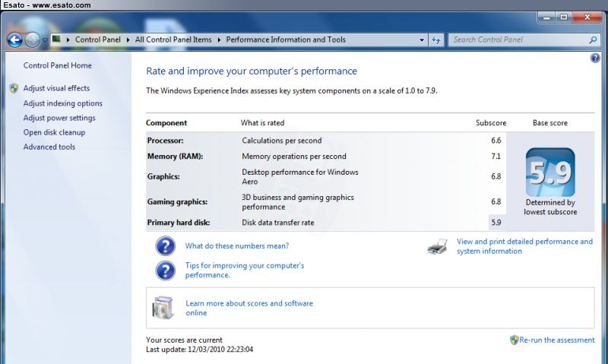The image size is (608, 364).
Task: Click the printer icon
Action: click(x=438, y=246)
